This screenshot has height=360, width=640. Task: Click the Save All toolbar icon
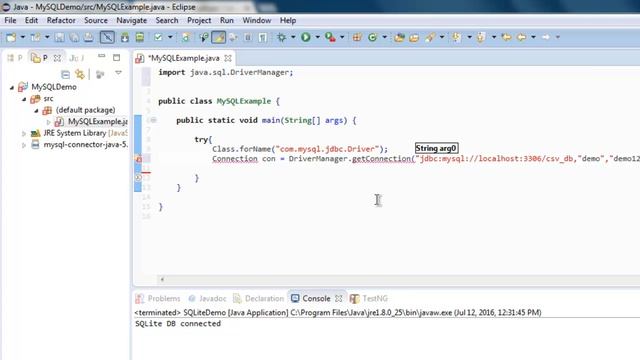74,38
